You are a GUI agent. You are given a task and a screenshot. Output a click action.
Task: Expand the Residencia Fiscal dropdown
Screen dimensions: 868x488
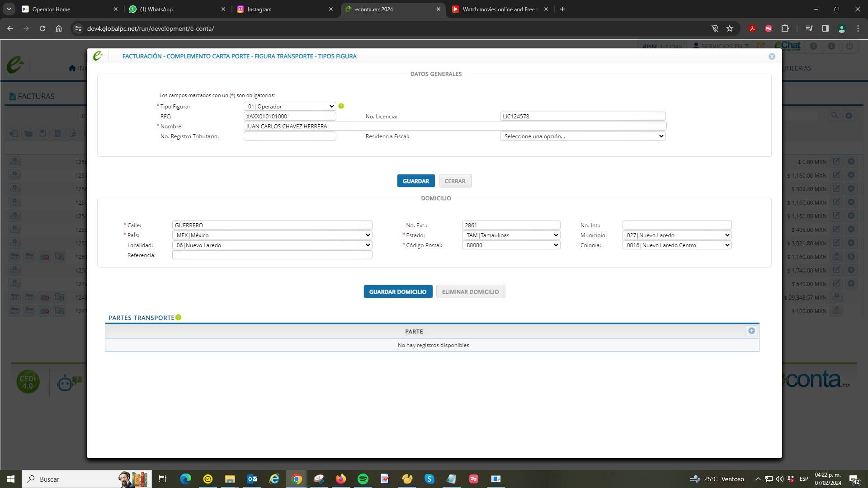pos(583,136)
